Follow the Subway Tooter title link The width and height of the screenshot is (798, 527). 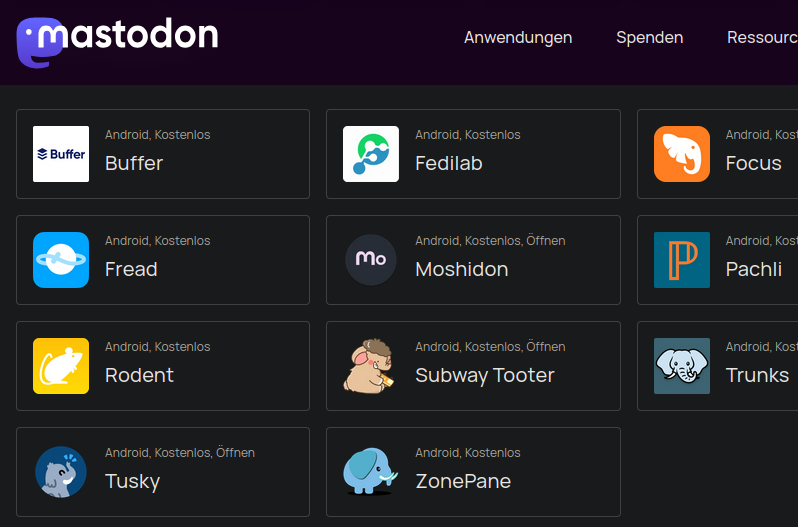point(484,375)
